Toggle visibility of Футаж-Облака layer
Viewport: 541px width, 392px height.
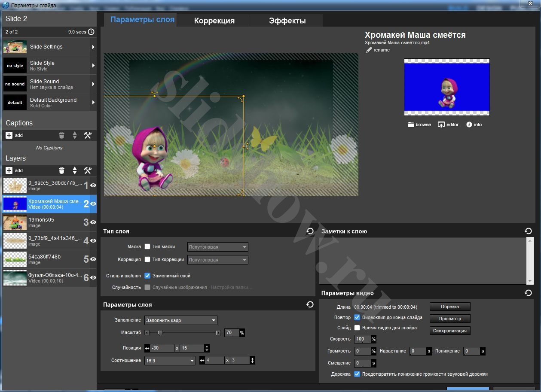click(93, 278)
